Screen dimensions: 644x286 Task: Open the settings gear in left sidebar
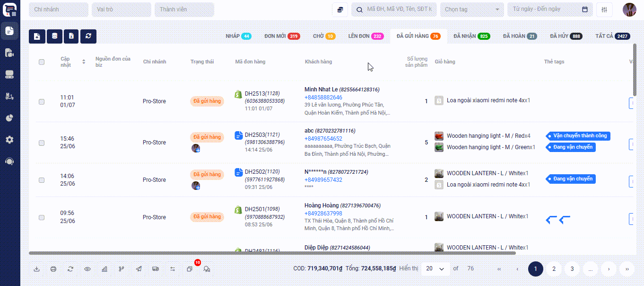point(9,140)
